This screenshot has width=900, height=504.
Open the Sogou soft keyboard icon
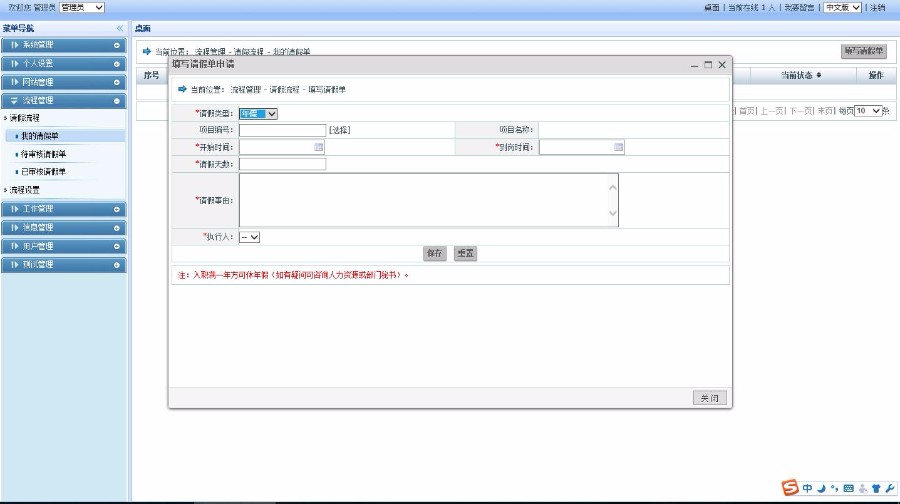pyautogui.click(x=848, y=489)
